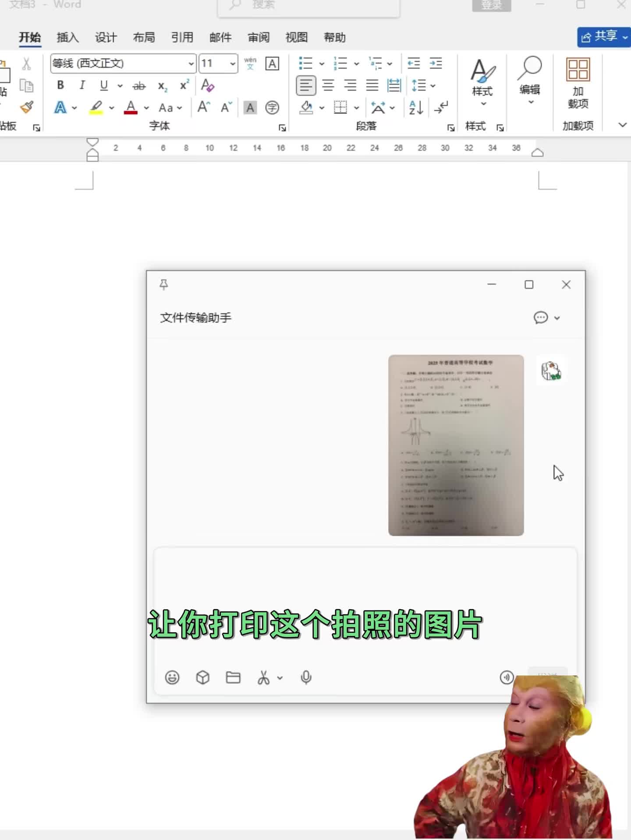Apply the red font color
631x840 pixels.
pos(131,107)
